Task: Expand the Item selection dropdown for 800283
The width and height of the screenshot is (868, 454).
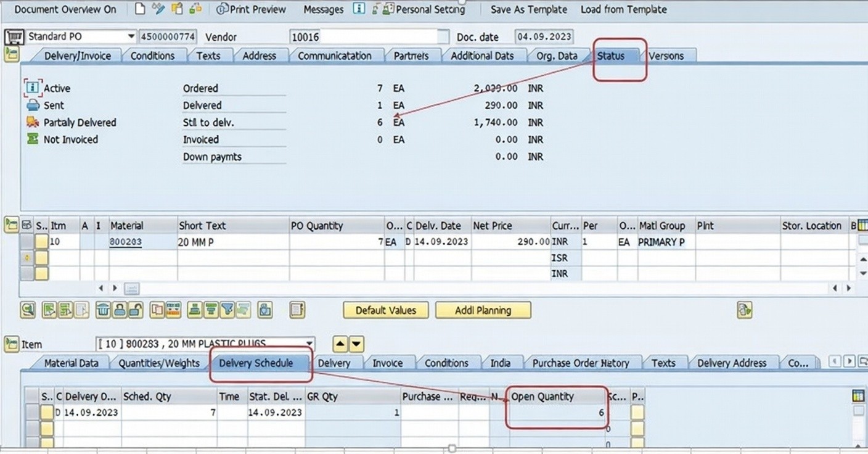Action: 309,344
